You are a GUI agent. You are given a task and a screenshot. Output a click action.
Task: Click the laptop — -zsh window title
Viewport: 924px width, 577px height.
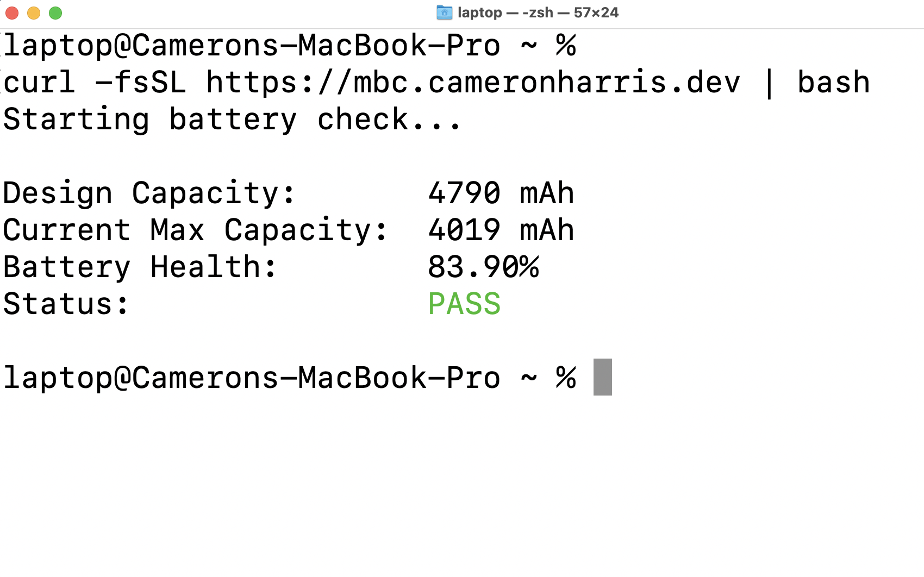504,12
